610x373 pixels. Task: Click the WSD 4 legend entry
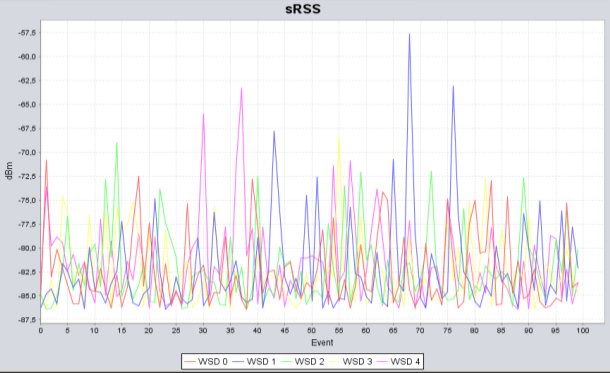(x=398, y=362)
